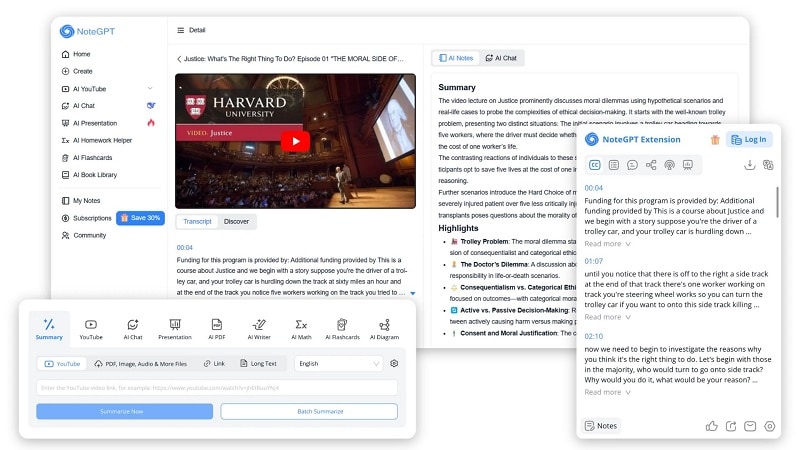800x450 pixels.
Task: Switch to the AI Notes tab
Action: point(456,58)
